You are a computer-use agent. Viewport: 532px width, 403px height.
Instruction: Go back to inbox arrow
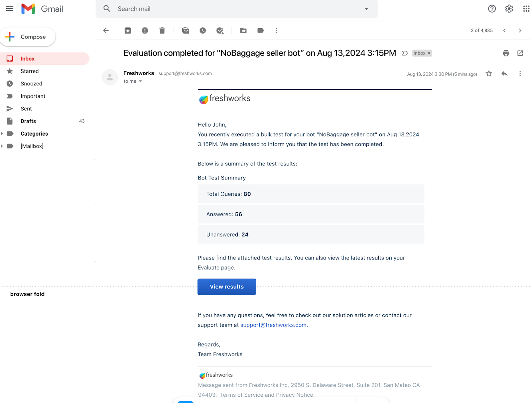click(x=106, y=31)
